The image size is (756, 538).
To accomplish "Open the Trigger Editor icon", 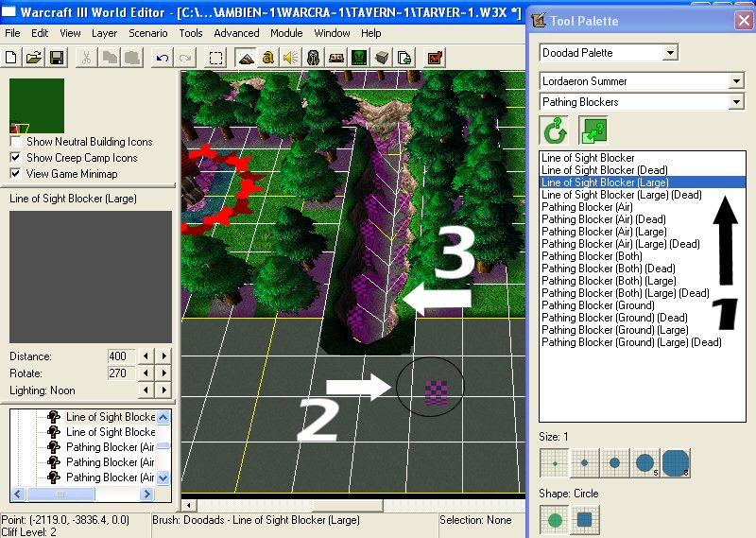I will tap(268, 59).
